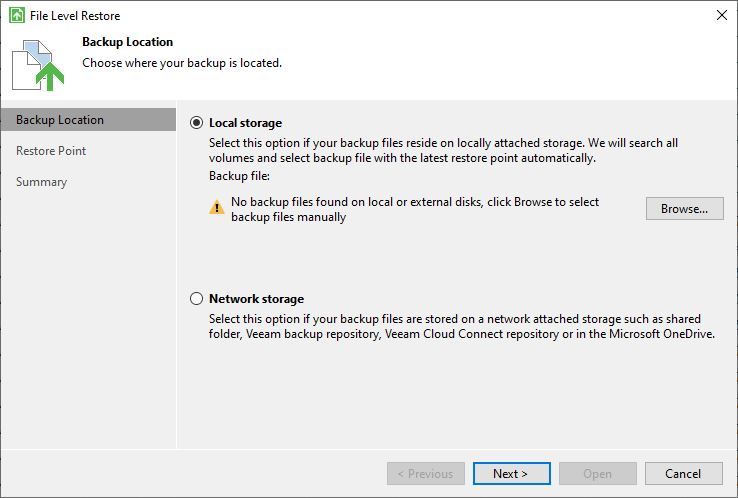Click the No backup files found warning message

(x=415, y=209)
